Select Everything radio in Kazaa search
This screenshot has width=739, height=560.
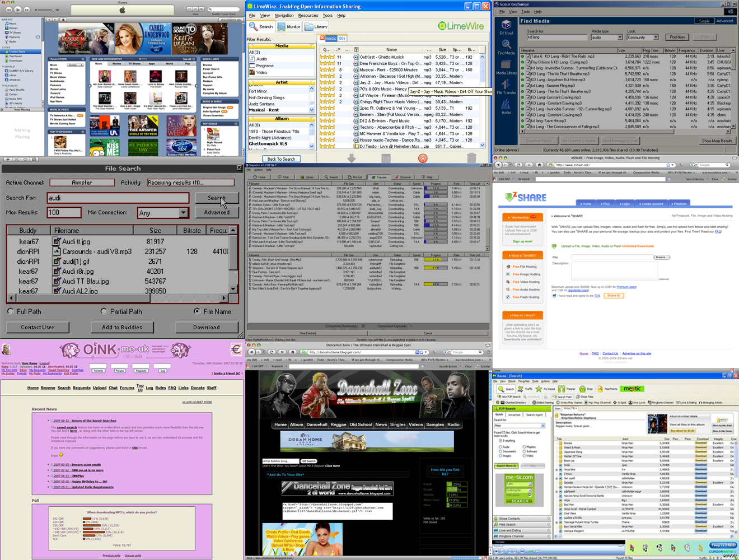click(x=501, y=441)
